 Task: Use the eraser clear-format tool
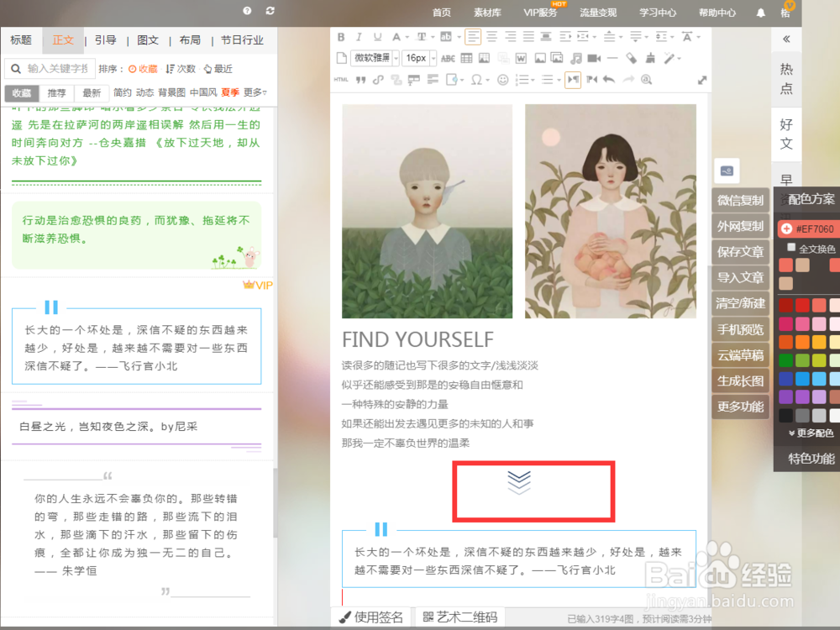click(x=632, y=58)
